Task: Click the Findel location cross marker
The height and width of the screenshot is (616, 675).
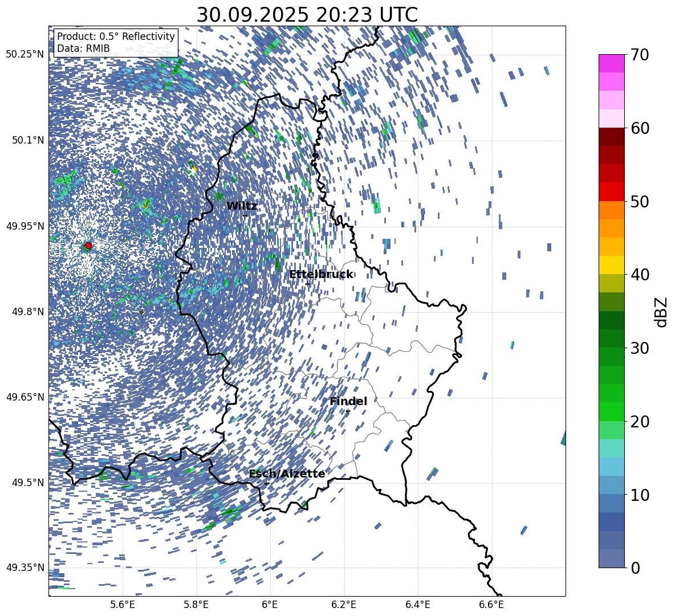Action: (x=348, y=411)
